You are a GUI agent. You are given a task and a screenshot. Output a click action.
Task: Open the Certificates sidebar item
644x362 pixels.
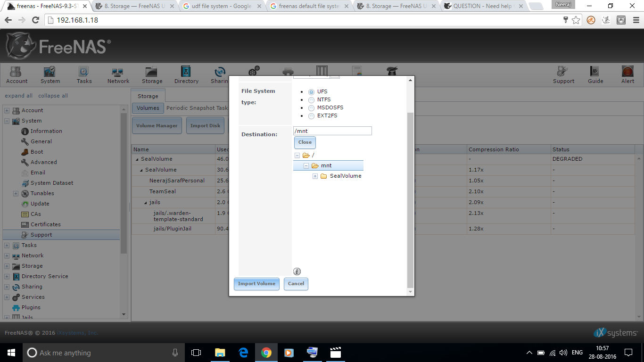[46, 224]
